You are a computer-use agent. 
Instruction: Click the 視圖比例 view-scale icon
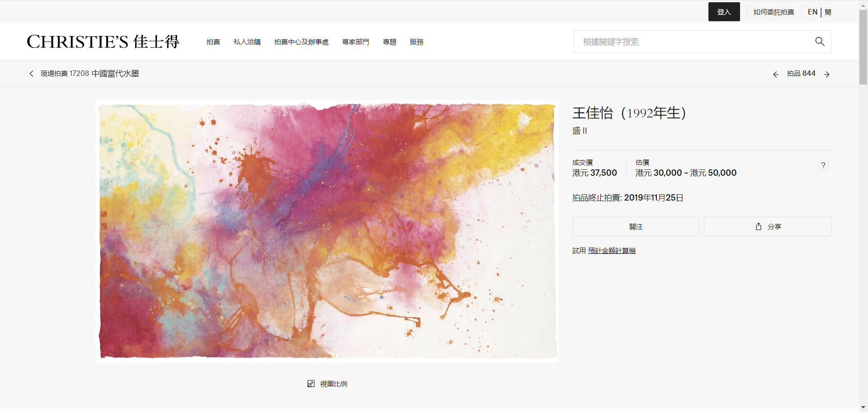click(x=311, y=384)
